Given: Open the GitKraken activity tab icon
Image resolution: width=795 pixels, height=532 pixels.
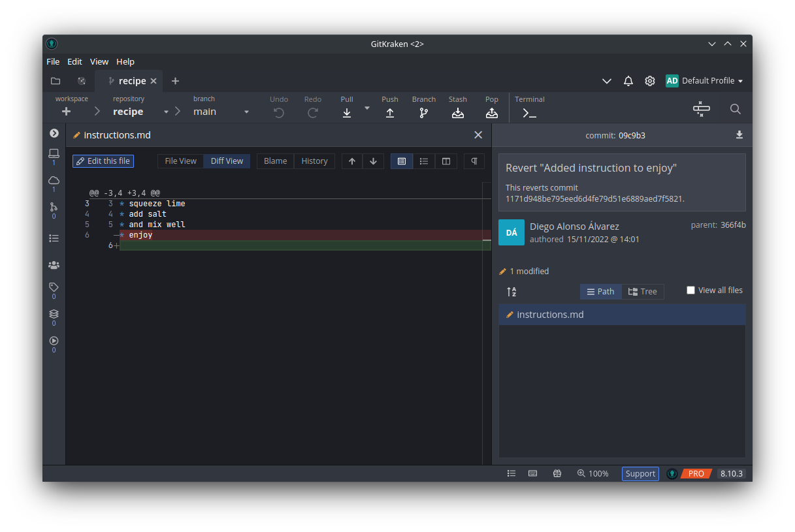Looking at the screenshot, I should [x=82, y=81].
